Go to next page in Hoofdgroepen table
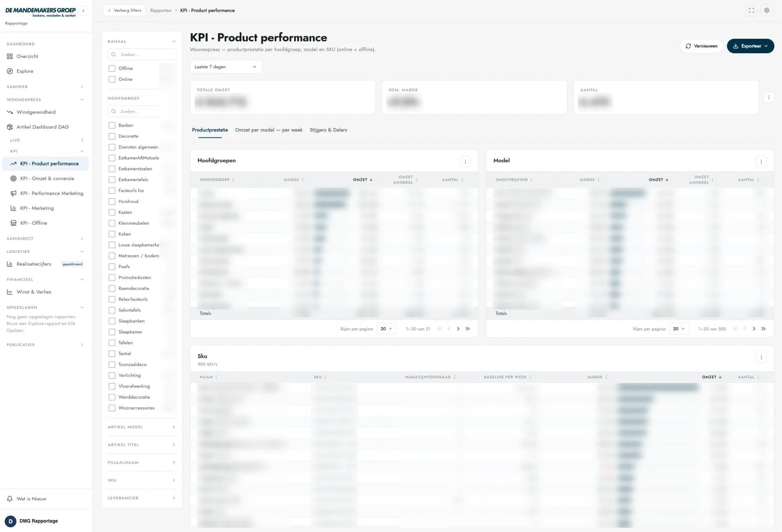This screenshot has width=782, height=532. pos(458,329)
